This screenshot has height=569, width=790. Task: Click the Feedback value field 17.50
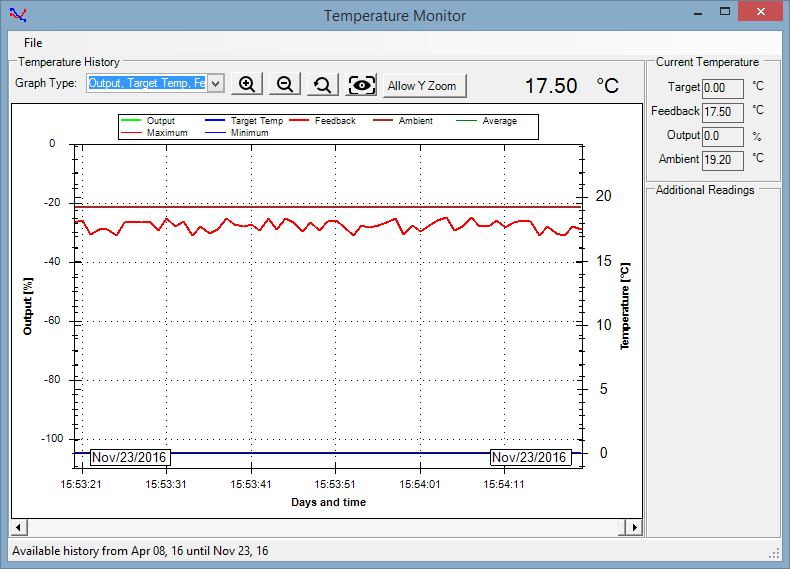click(722, 112)
